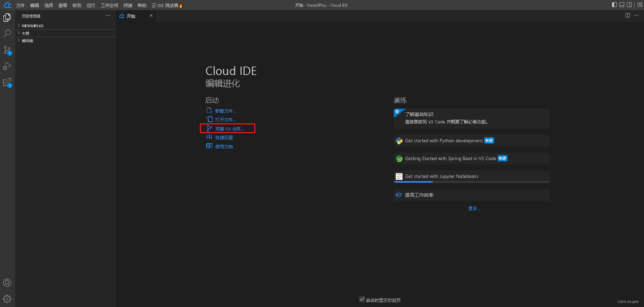The height and width of the screenshot is (307, 644).
Task: Open the 了解基础知识 walkthrough card
Action: click(472, 118)
